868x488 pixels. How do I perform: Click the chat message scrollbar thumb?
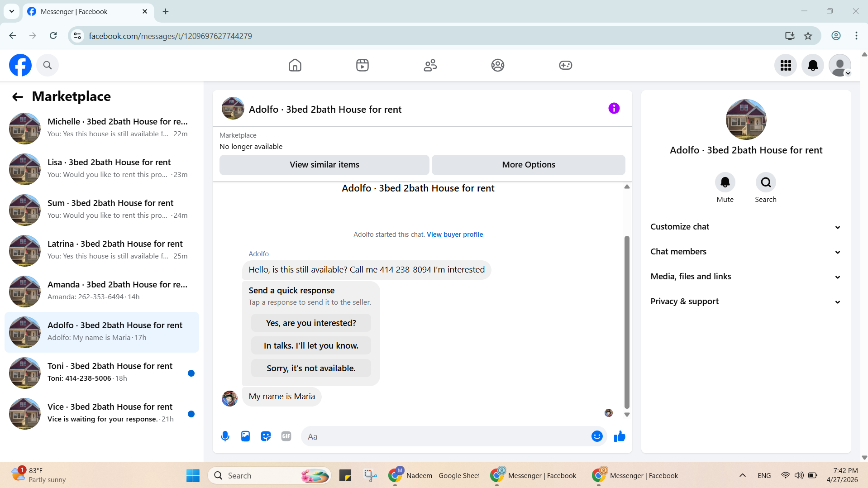(627, 322)
